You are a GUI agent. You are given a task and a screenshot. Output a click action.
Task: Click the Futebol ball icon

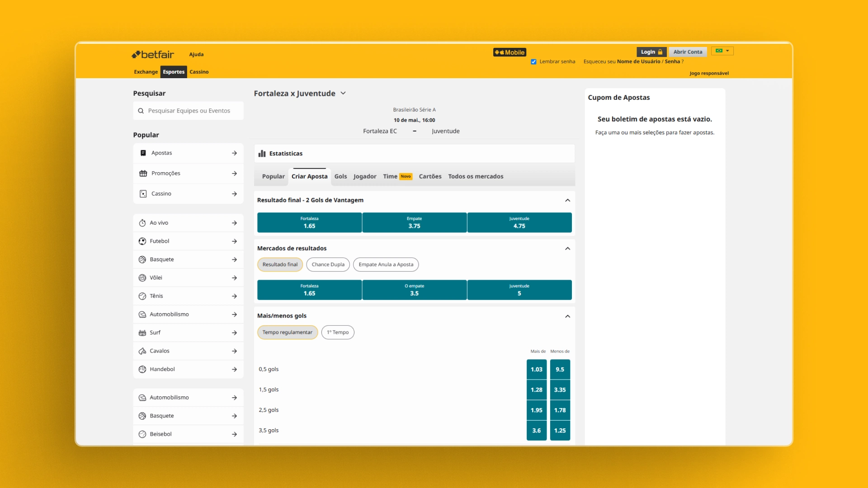click(x=142, y=241)
